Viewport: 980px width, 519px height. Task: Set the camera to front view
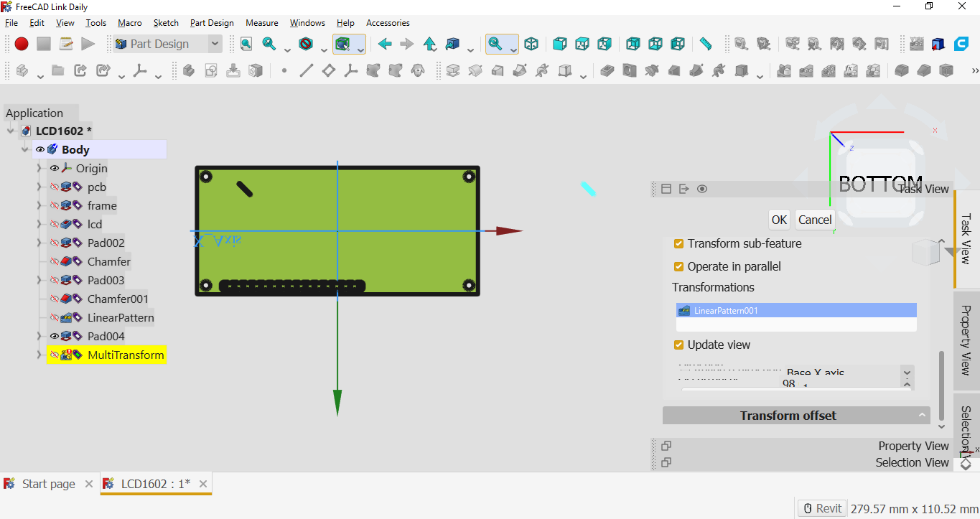558,44
